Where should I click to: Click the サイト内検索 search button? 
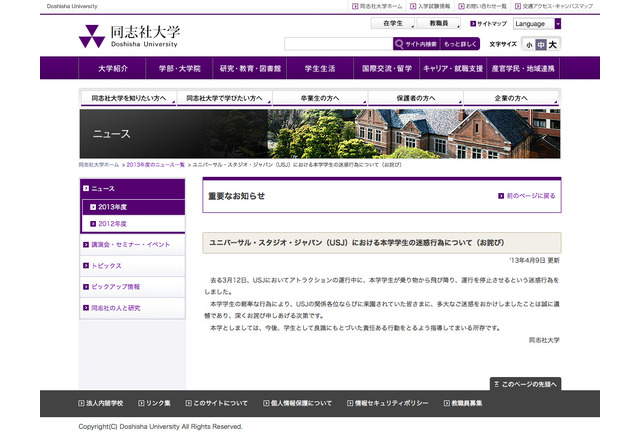[416, 44]
